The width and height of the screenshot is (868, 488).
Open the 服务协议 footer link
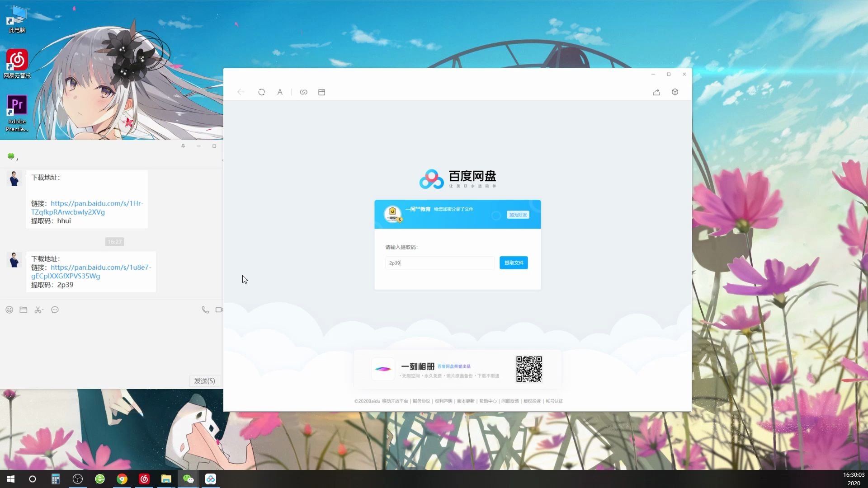point(421,401)
